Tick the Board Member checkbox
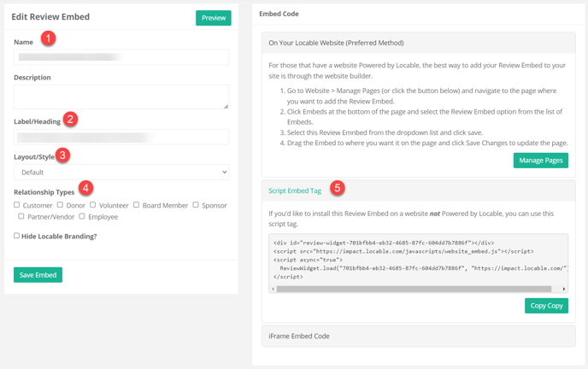Image resolution: width=588 pixels, height=369 pixels. [136, 204]
